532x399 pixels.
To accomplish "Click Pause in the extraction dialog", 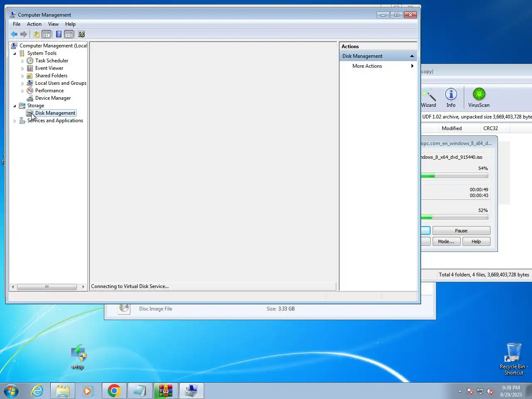I will pos(461,231).
